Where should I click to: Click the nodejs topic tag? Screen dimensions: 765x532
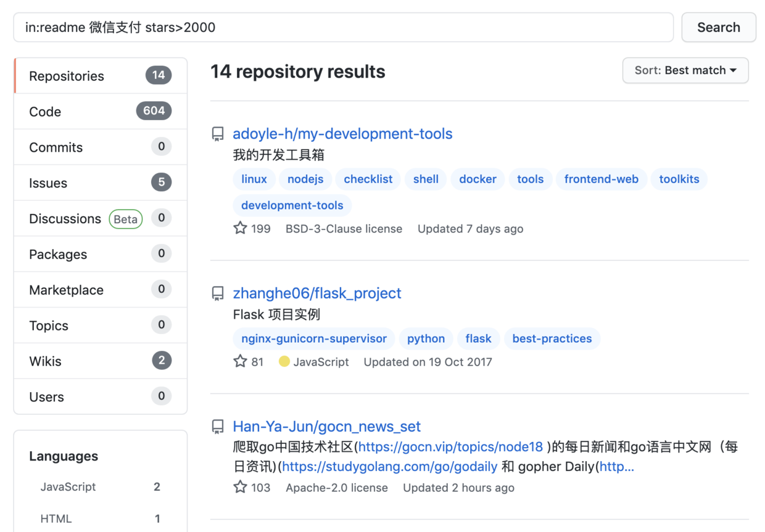[305, 179]
